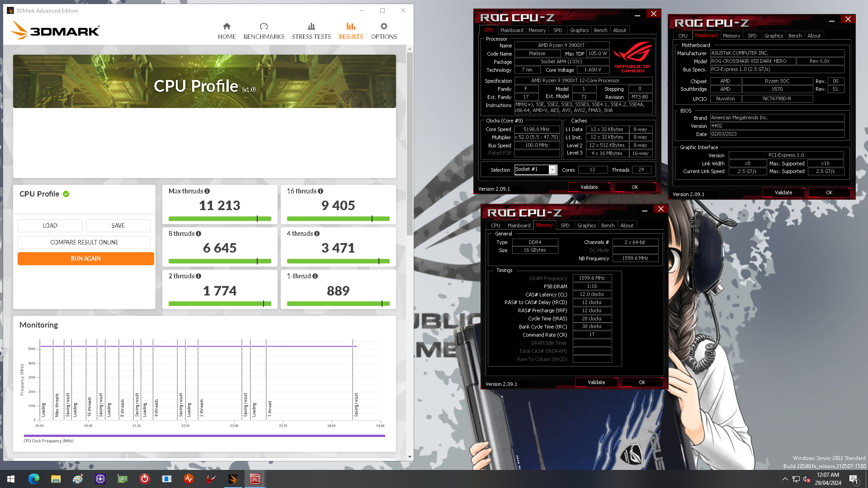
Task: Click the 16 threads info icon
Action: tap(321, 191)
